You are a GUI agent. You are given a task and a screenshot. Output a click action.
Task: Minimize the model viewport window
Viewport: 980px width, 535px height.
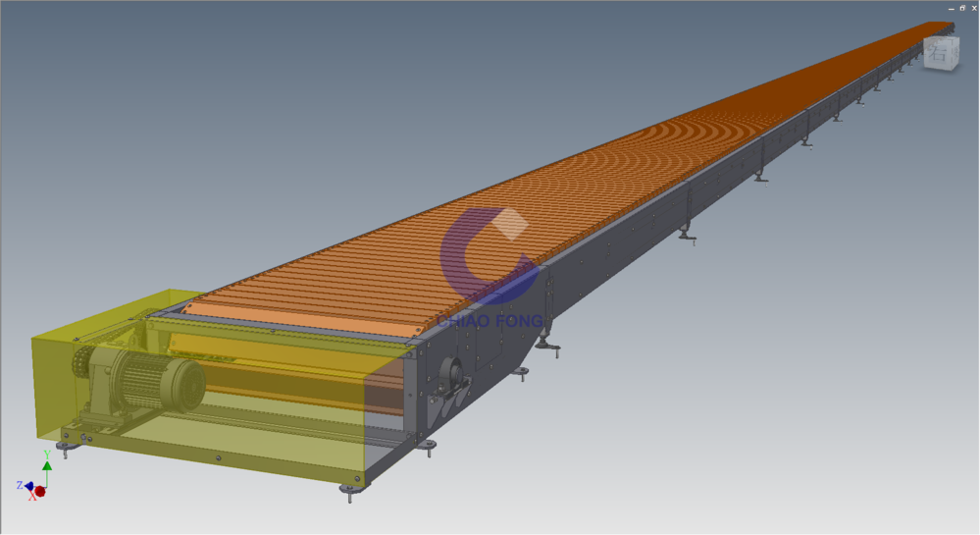(x=951, y=7)
